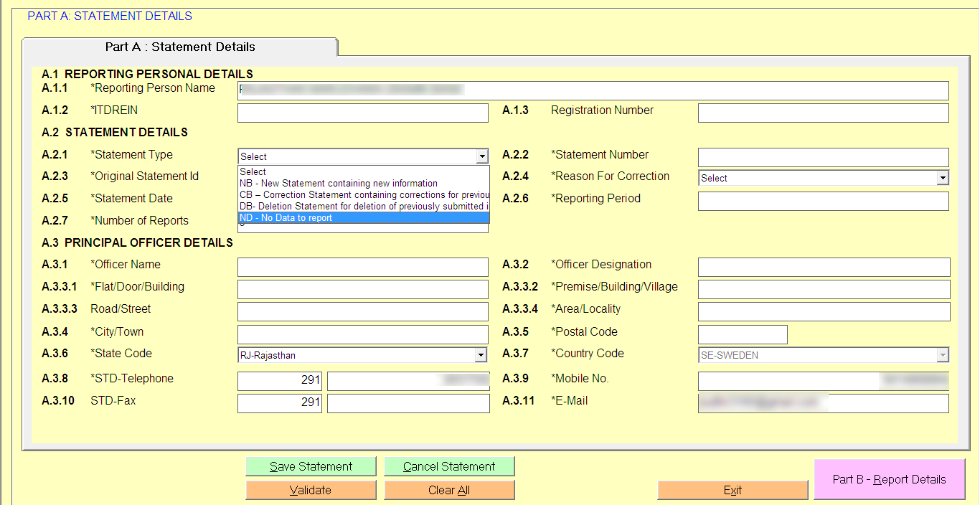The width and height of the screenshot is (980, 505).
Task: Select the Postal Code input box
Action: (743, 334)
